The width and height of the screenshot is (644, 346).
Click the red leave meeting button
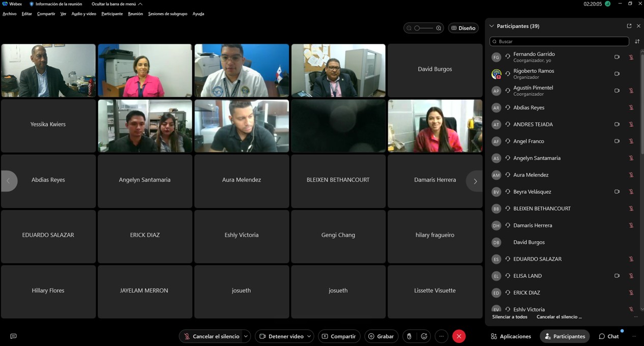(459, 336)
